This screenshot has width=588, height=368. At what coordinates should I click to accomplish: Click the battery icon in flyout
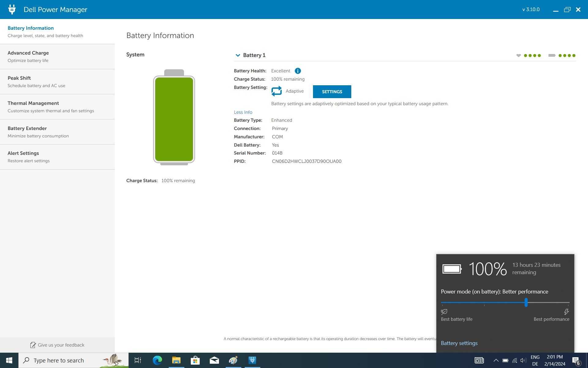pyautogui.click(x=452, y=269)
